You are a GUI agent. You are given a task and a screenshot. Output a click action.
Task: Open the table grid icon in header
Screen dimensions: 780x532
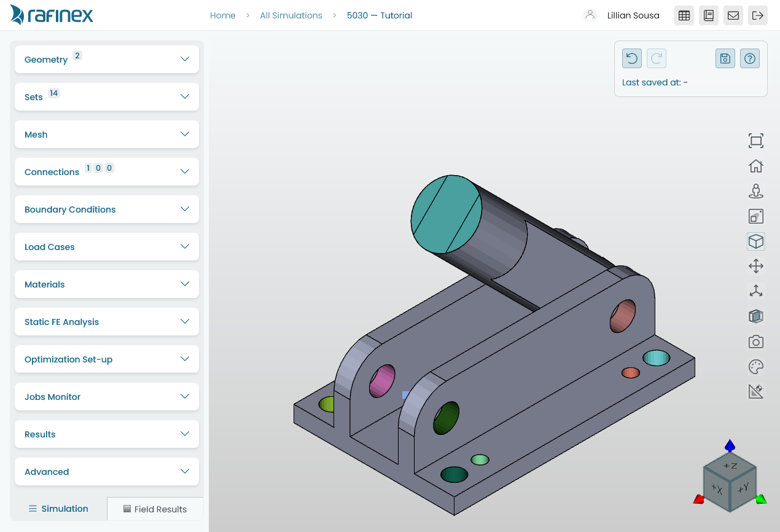click(684, 15)
